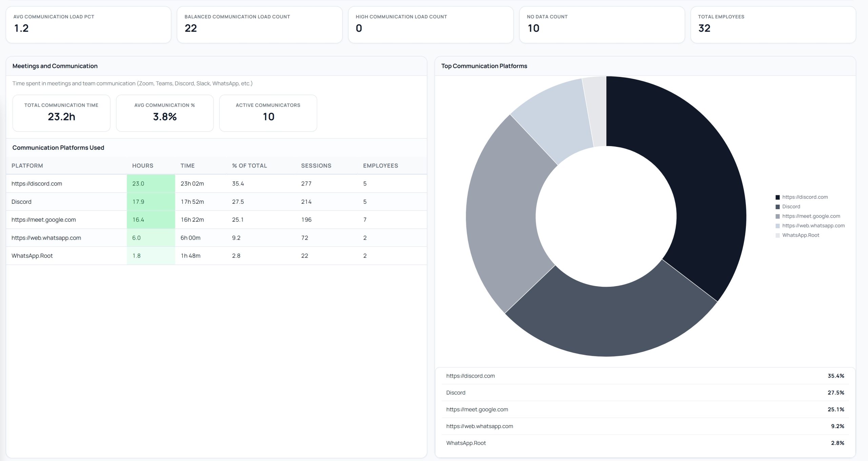
Task: Select the Discord platform name in table
Action: [x=21, y=202]
